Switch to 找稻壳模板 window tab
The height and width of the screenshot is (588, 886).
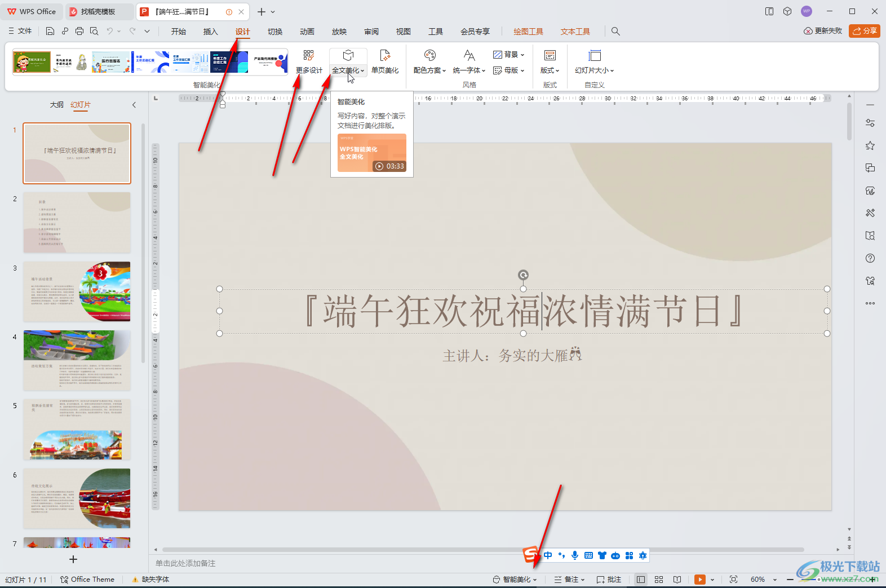coord(99,11)
